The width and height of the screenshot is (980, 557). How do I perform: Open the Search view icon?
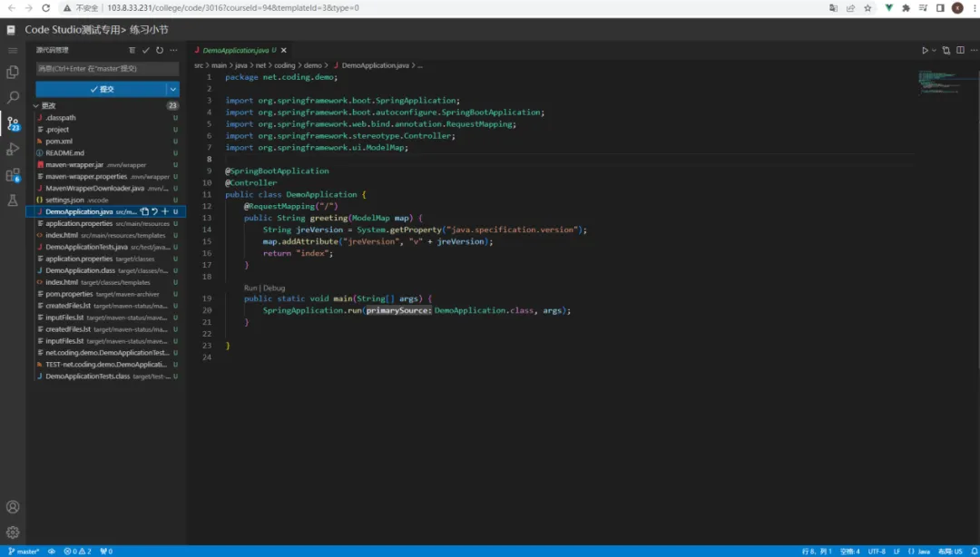(x=13, y=98)
